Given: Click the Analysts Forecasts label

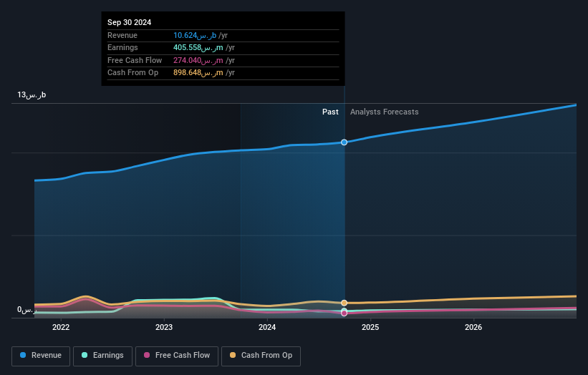Looking at the screenshot, I should (385, 112).
